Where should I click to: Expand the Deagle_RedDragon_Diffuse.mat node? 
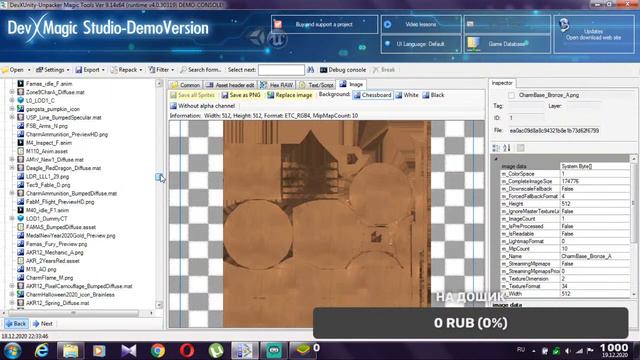[x=12, y=168]
